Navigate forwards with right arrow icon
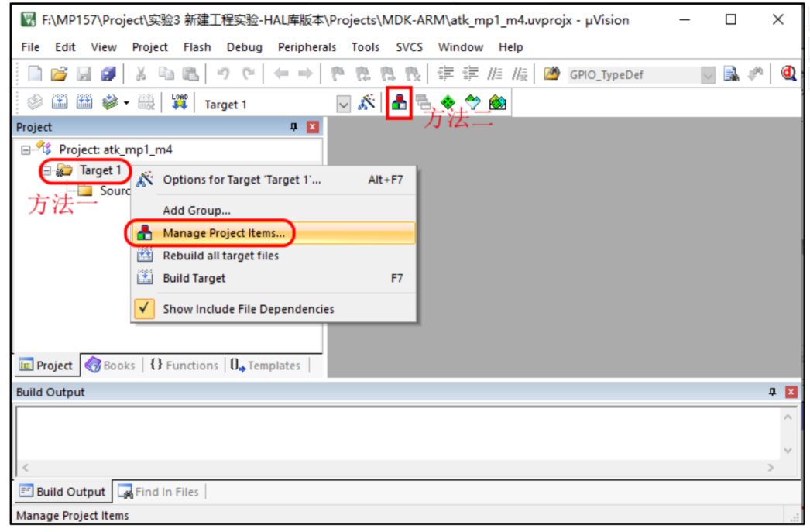This screenshot has height=532, width=810. (x=305, y=74)
